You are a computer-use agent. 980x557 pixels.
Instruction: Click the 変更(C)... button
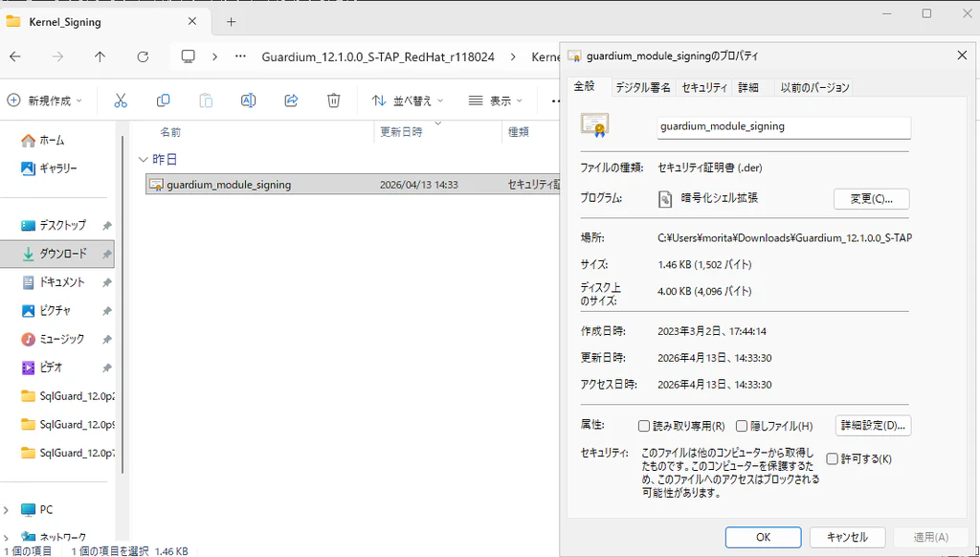[871, 199]
